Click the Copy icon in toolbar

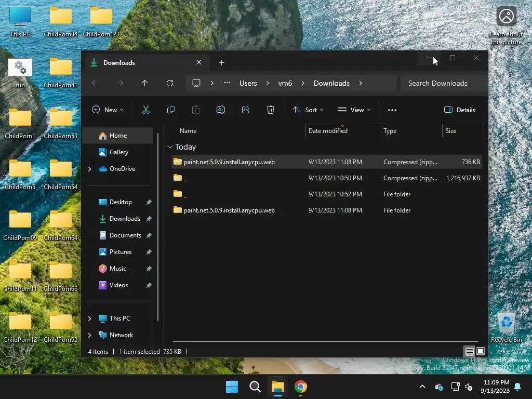click(x=170, y=110)
